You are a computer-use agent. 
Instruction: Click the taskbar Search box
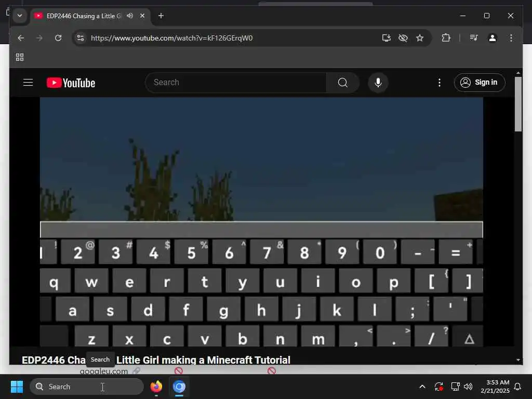[87, 387]
